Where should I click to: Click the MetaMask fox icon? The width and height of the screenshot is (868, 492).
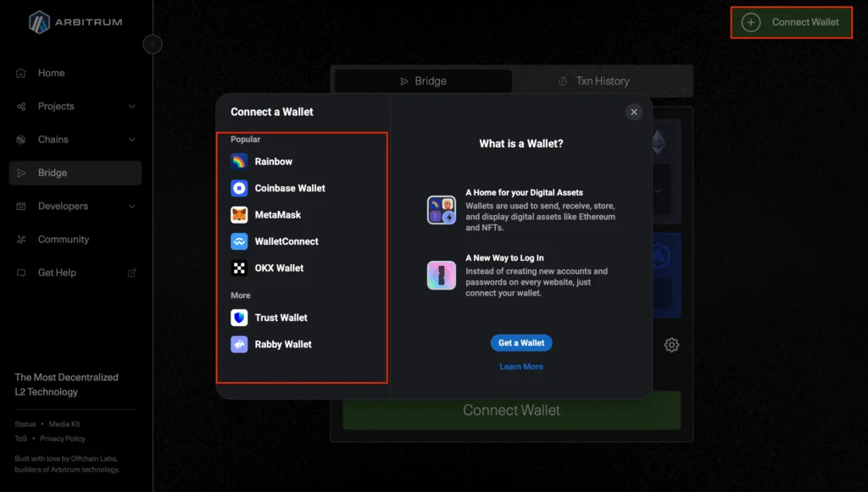coord(239,214)
